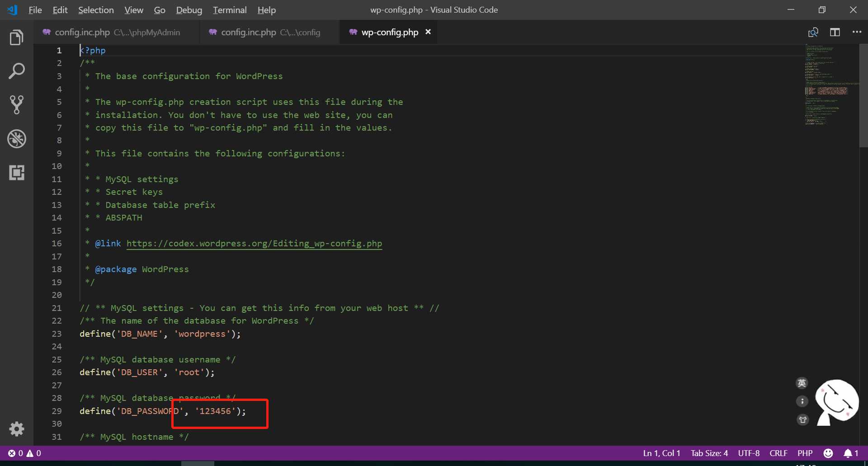
Task: Open the View menu
Action: 134,10
